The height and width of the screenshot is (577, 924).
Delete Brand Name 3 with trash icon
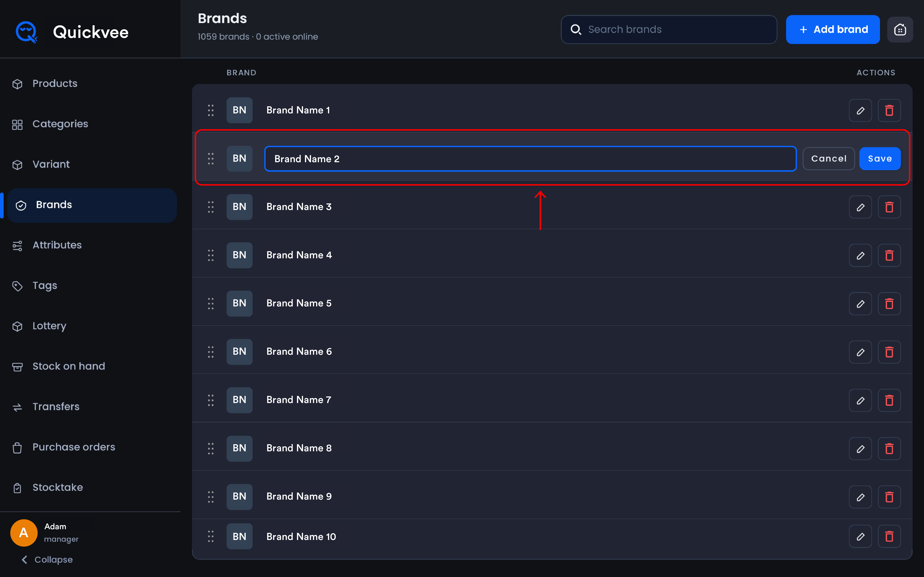click(889, 207)
